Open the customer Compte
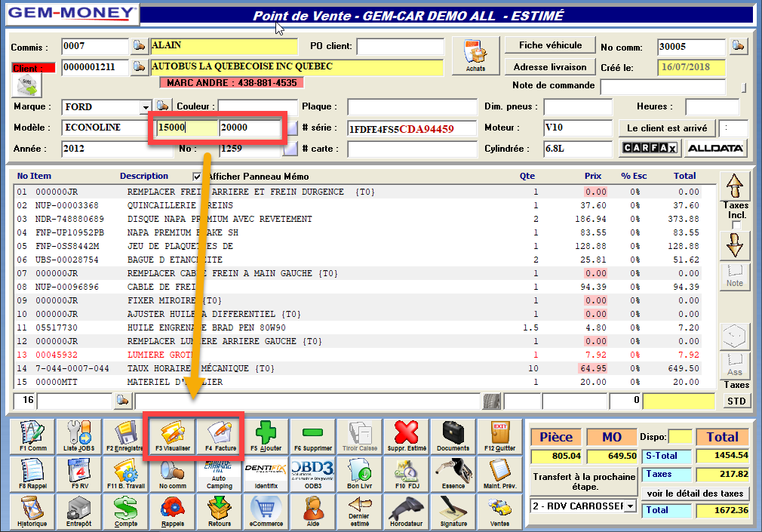Image resolution: width=762 pixels, height=532 pixels. point(125,511)
